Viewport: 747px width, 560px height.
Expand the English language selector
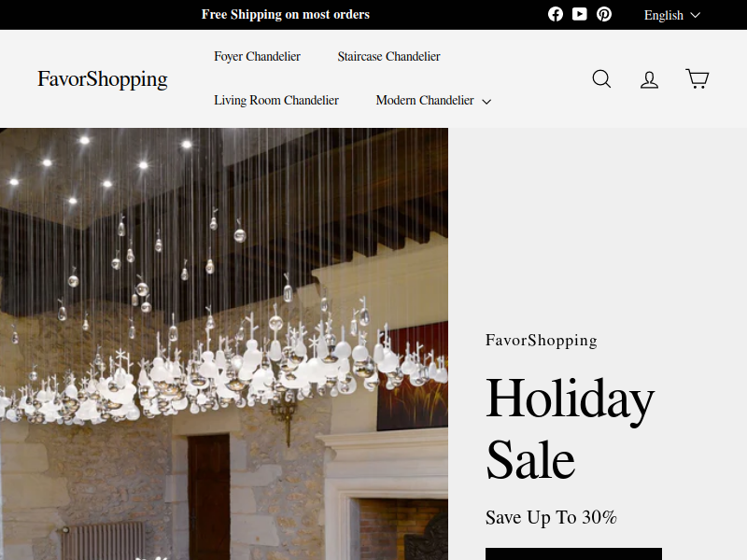[x=672, y=15]
